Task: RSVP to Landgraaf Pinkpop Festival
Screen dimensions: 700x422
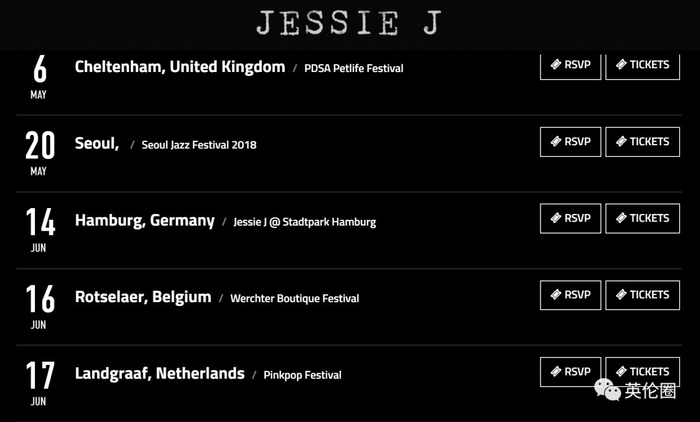Action: (570, 371)
